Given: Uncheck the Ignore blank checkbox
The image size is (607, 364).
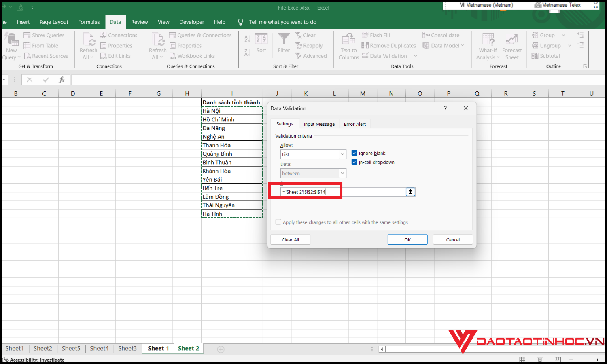Looking at the screenshot, I should [354, 153].
